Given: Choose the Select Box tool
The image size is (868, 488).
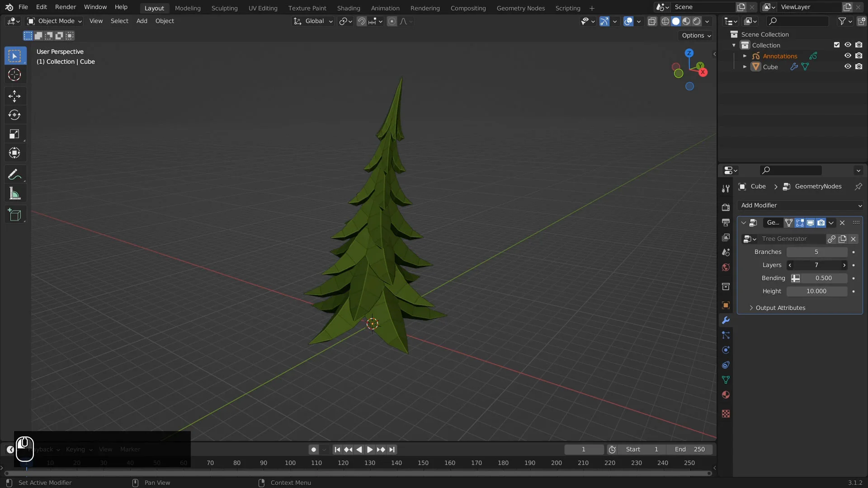Looking at the screenshot, I should [x=14, y=56].
